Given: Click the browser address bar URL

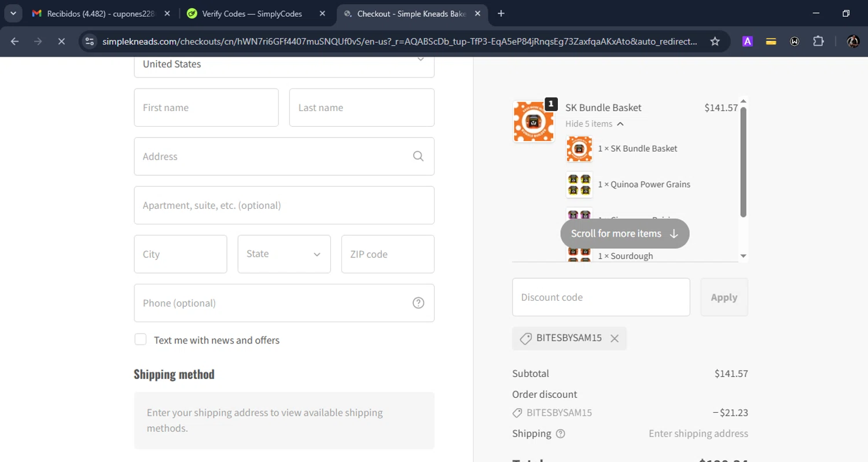Looking at the screenshot, I should tap(399, 41).
